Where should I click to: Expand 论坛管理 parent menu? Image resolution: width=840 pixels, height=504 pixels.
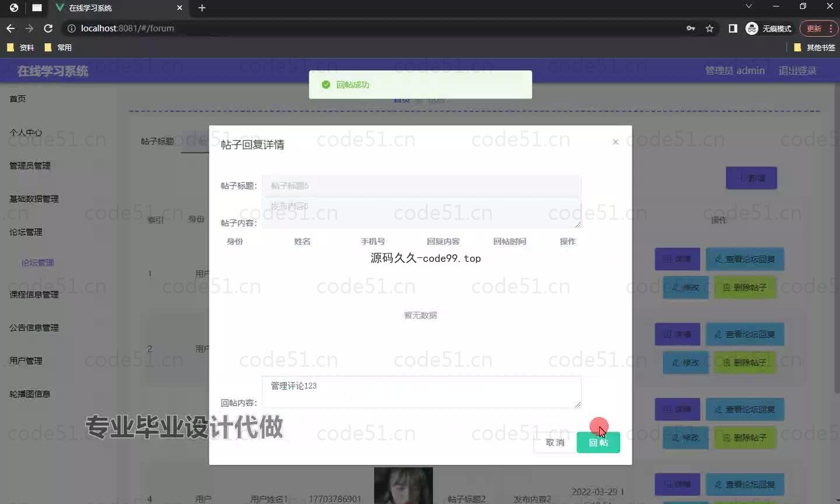pyautogui.click(x=26, y=232)
